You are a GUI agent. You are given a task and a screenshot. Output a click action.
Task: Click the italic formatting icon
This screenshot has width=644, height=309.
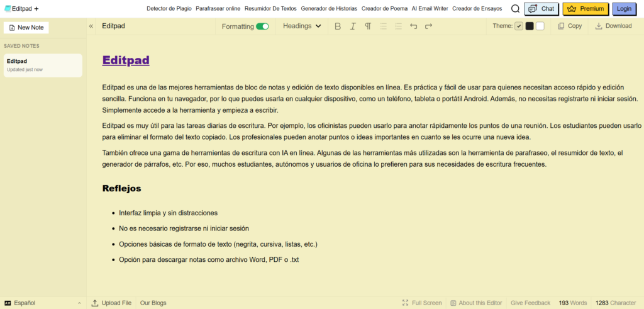pyautogui.click(x=353, y=26)
